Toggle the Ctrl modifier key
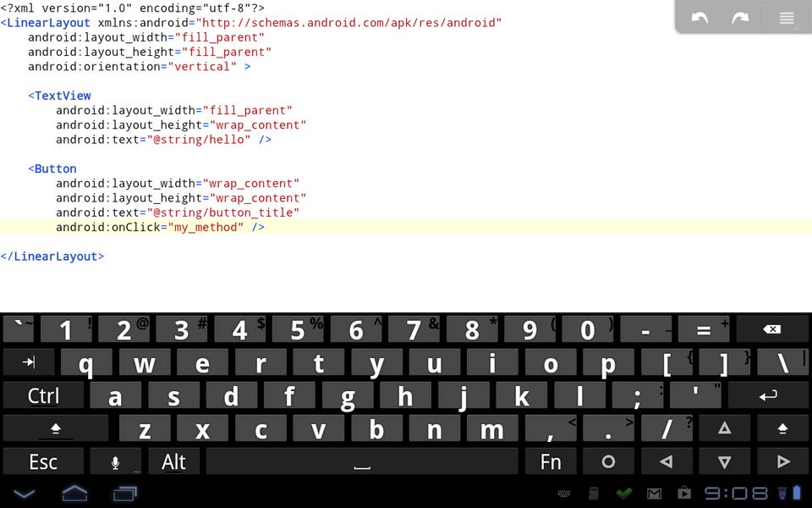Image resolution: width=812 pixels, height=508 pixels. [43, 396]
